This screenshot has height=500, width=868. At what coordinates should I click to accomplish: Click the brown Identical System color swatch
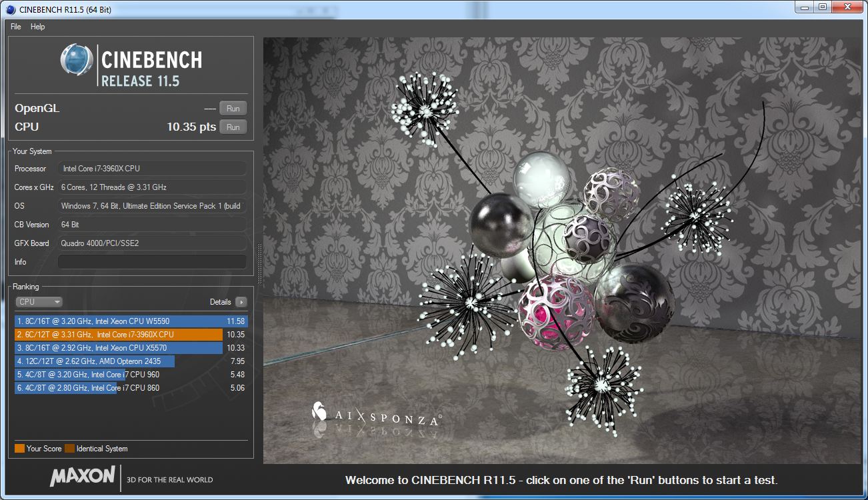(70, 449)
